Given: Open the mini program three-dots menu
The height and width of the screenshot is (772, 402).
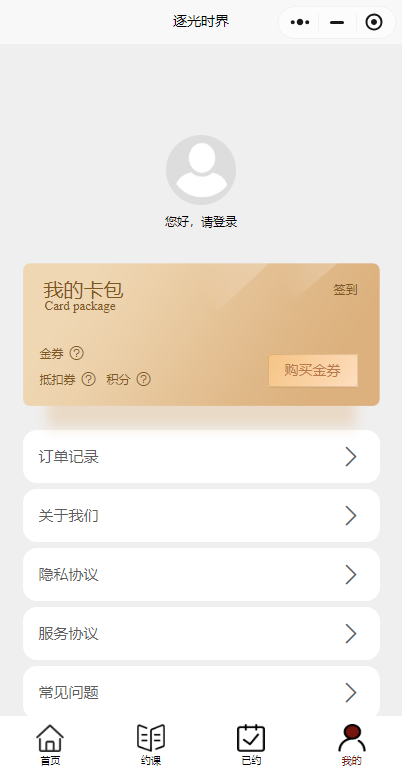Looking at the screenshot, I should (300, 22).
